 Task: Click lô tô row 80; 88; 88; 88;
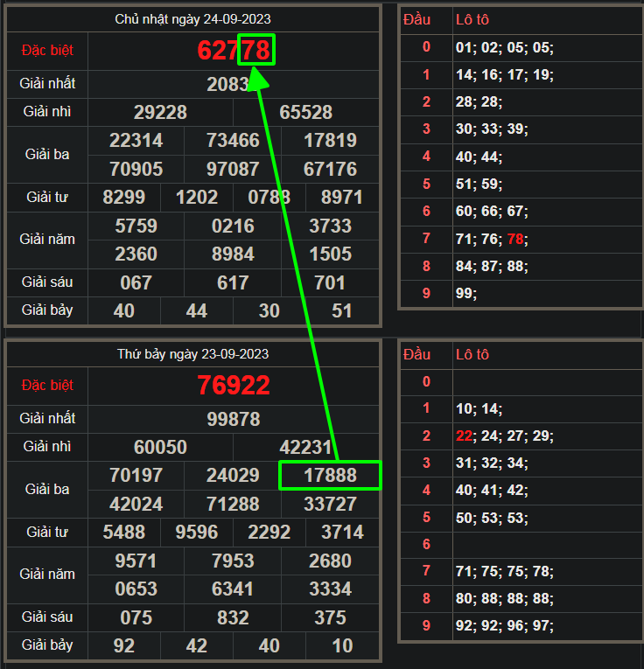pyautogui.click(x=504, y=599)
